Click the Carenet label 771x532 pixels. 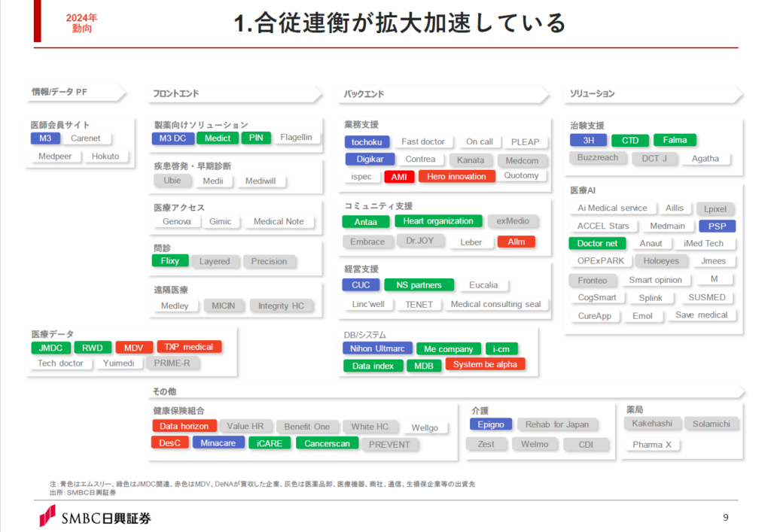point(86,138)
